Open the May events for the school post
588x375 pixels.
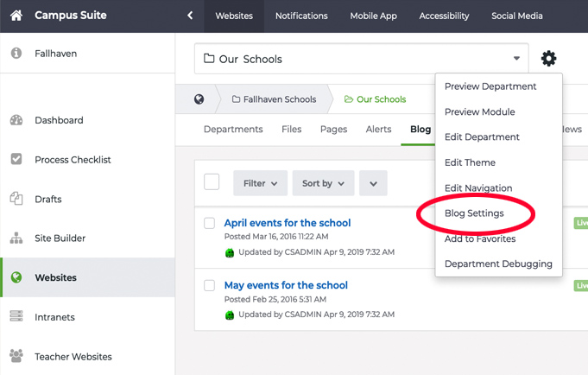pyautogui.click(x=286, y=285)
